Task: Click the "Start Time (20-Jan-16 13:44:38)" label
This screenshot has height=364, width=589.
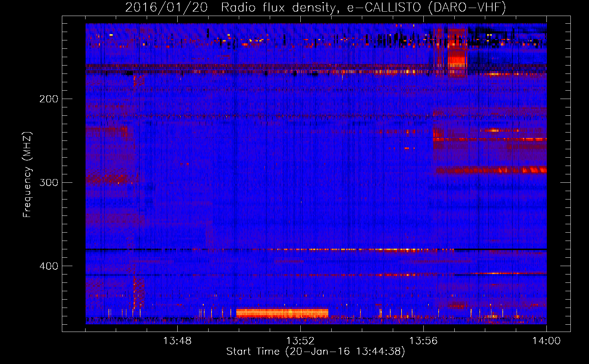Action: pyautogui.click(x=316, y=352)
